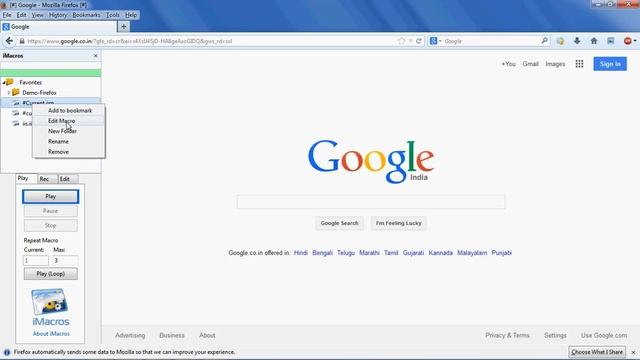Open the Tools menu
This screenshot has height=360, width=640.
click(x=113, y=15)
